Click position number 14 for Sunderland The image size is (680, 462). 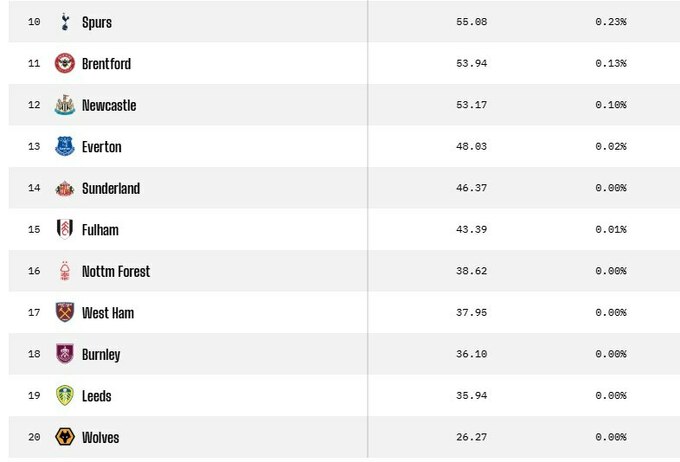pos(34,188)
